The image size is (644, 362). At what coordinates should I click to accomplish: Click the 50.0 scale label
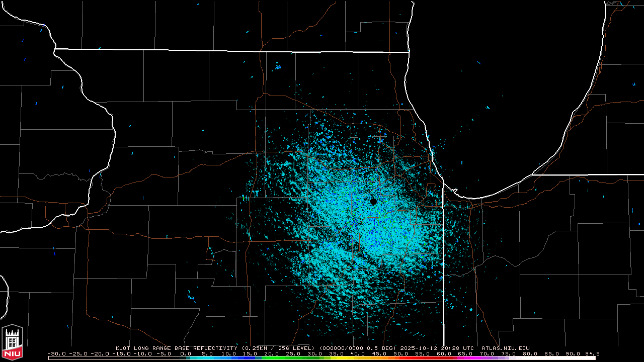coord(401,353)
